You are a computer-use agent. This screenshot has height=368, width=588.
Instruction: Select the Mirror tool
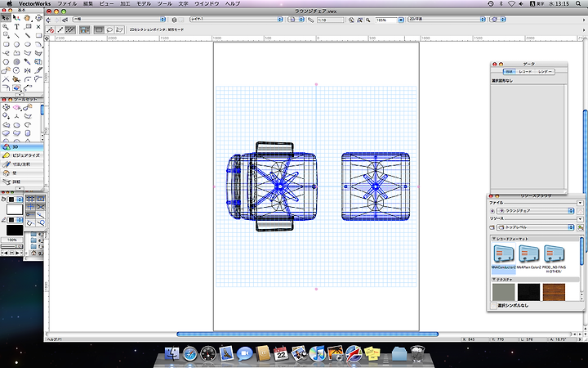tap(28, 70)
